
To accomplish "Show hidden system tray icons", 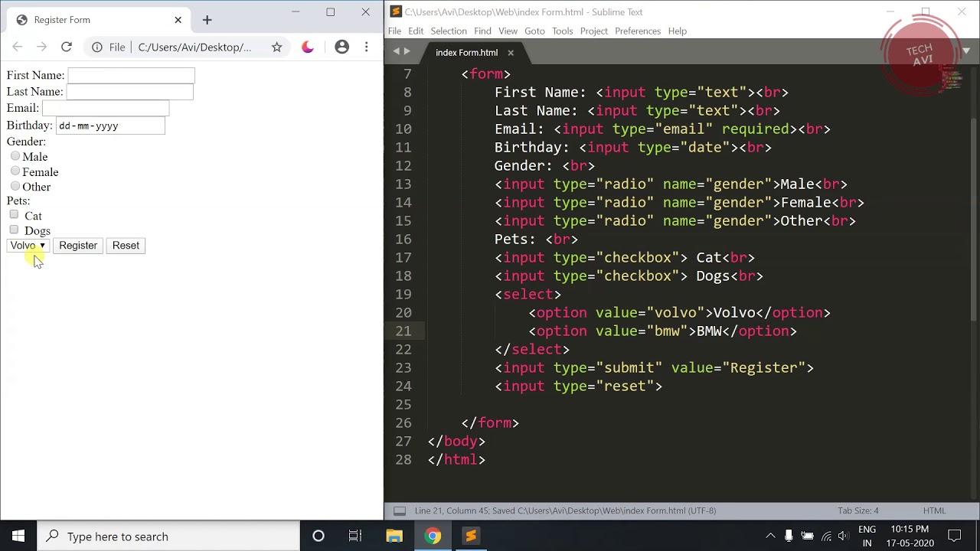I will 770,536.
